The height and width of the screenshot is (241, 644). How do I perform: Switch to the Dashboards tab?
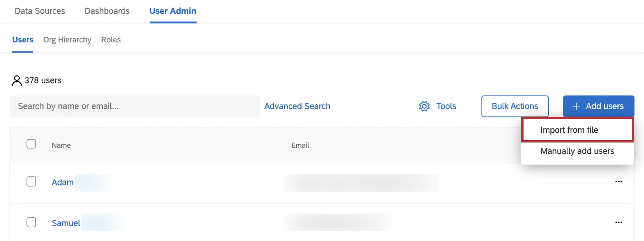click(x=107, y=11)
